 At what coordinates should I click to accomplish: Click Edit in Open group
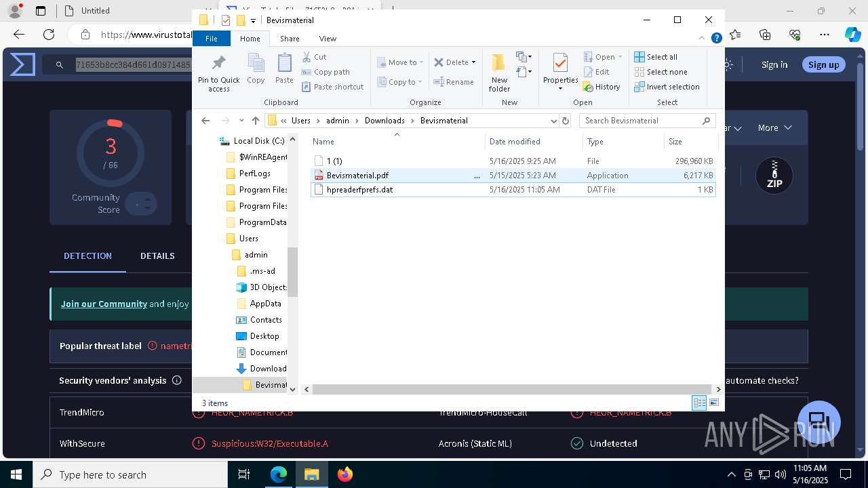(x=596, y=72)
